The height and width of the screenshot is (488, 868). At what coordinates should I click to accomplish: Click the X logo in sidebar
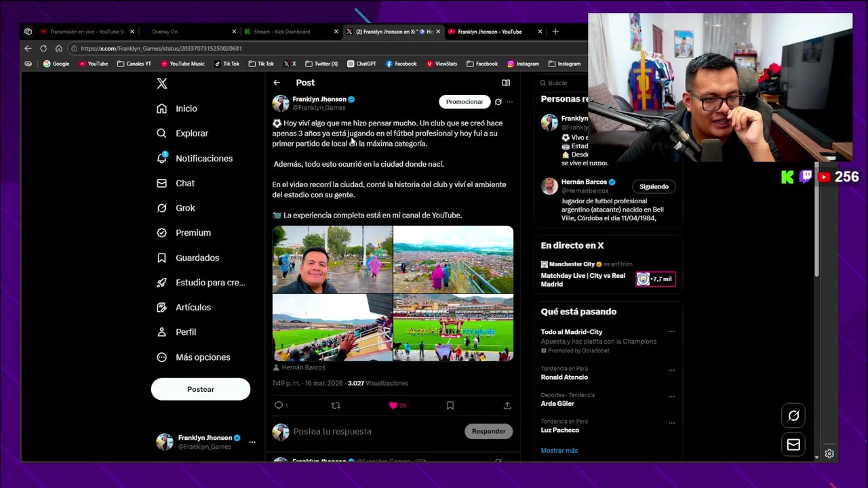[162, 83]
